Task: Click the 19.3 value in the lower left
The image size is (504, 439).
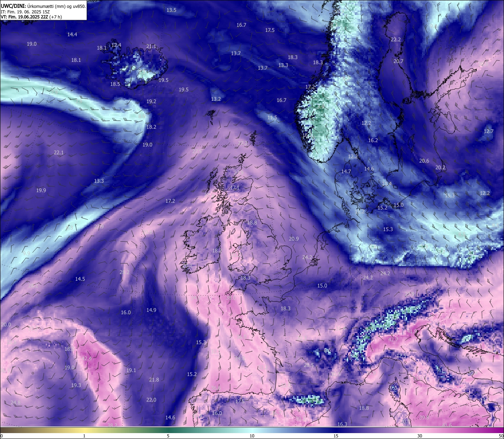Action: 76,385
